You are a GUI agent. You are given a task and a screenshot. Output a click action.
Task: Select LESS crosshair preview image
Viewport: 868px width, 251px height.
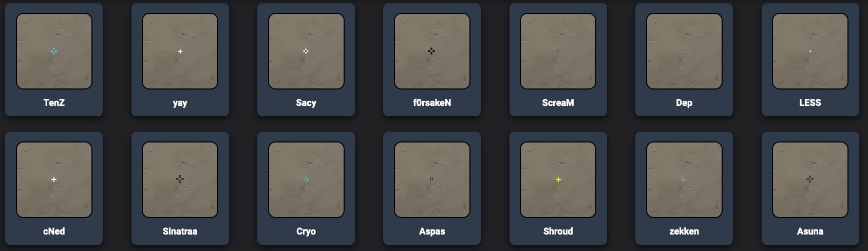(x=810, y=51)
